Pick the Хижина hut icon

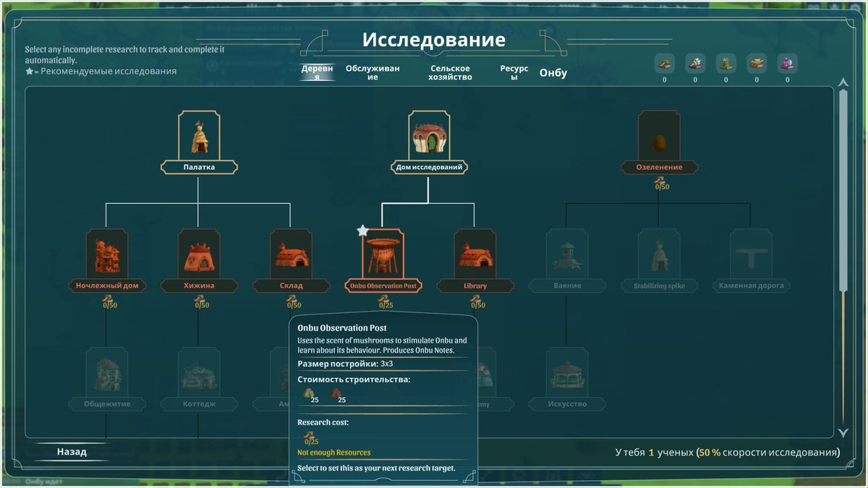coord(198,254)
